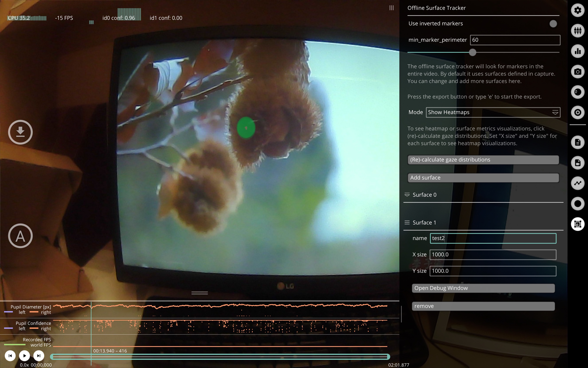Viewport: 588px width, 368px height.
Task: Open Raw Data Exporter document icon
Action: (578, 142)
